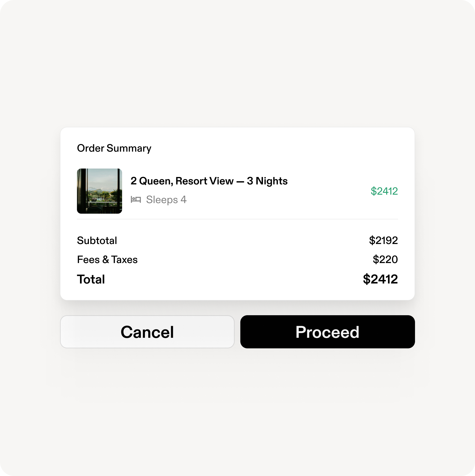Image resolution: width=475 pixels, height=476 pixels.
Task: Click the black Proceed button
Action: coord(327,332)
